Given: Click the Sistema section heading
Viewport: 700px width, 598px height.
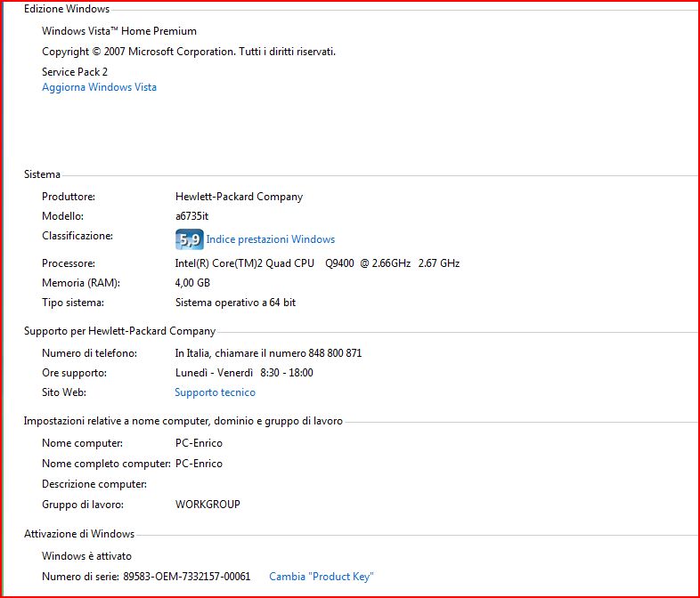Looking at the screenshot, I should [x=42, y=174].
